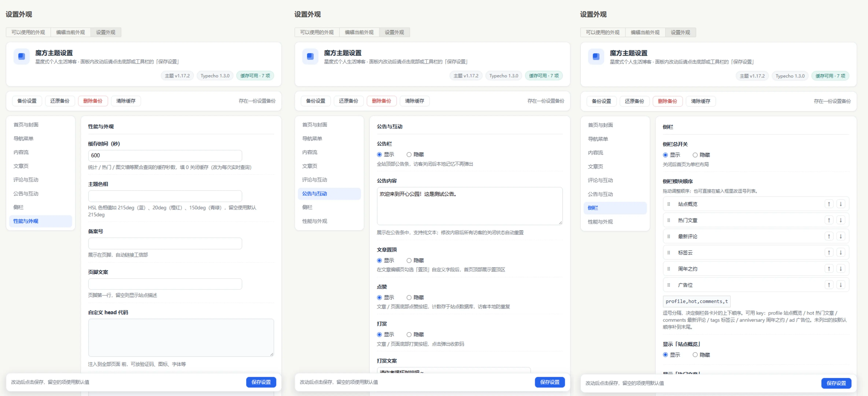Click 保存设置 in the left panel
This screenshot has width=868, height=396.
point(261,382)
